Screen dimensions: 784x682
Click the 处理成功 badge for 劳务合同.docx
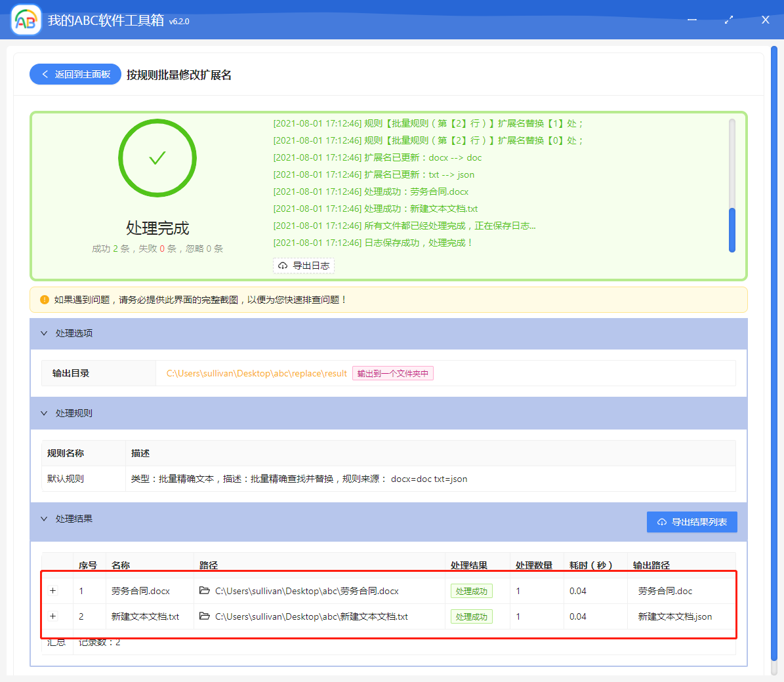point(471,591)
